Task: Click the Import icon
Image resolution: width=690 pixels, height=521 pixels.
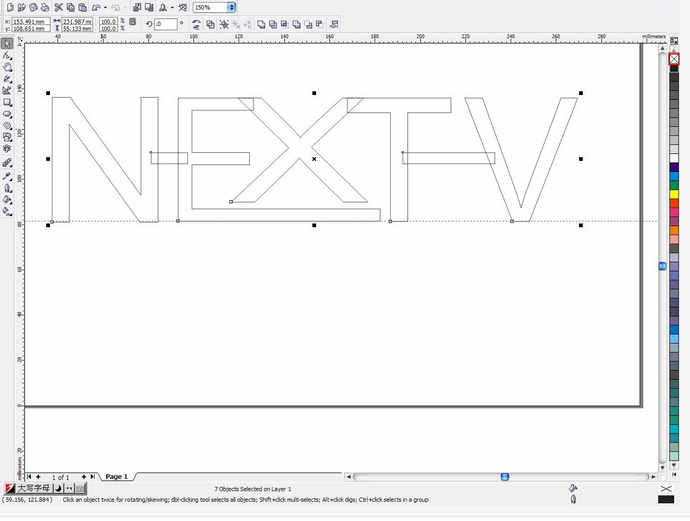Action: coord(137,7)
